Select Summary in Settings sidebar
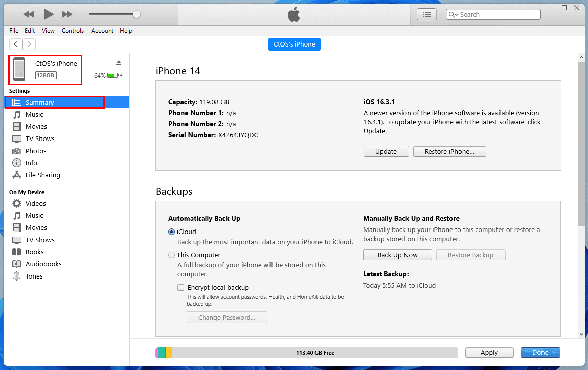 67,102
